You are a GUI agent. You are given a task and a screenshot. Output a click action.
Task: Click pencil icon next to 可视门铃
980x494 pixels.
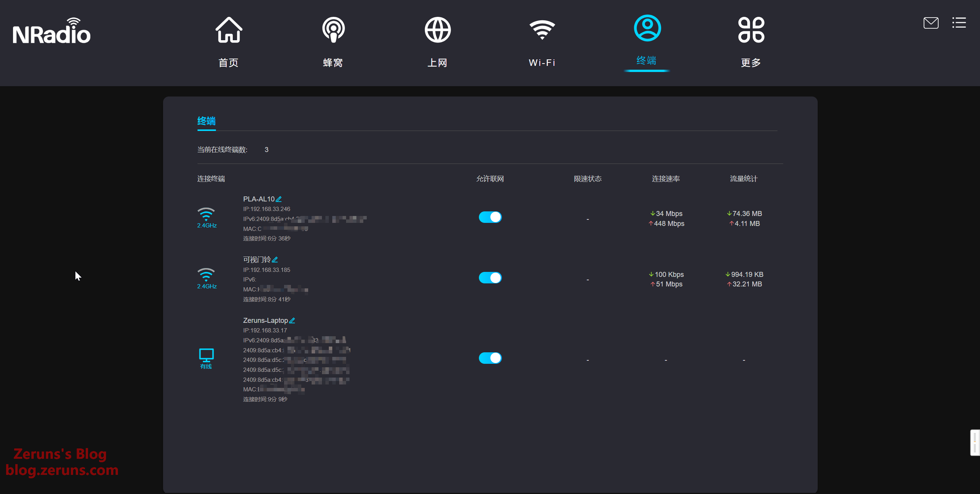click(275, 260)
